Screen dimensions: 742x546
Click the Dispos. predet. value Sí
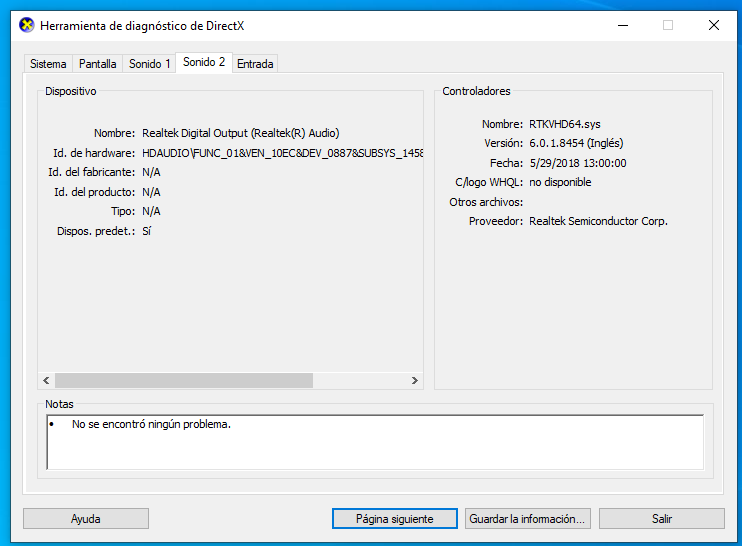click(147, 231)
